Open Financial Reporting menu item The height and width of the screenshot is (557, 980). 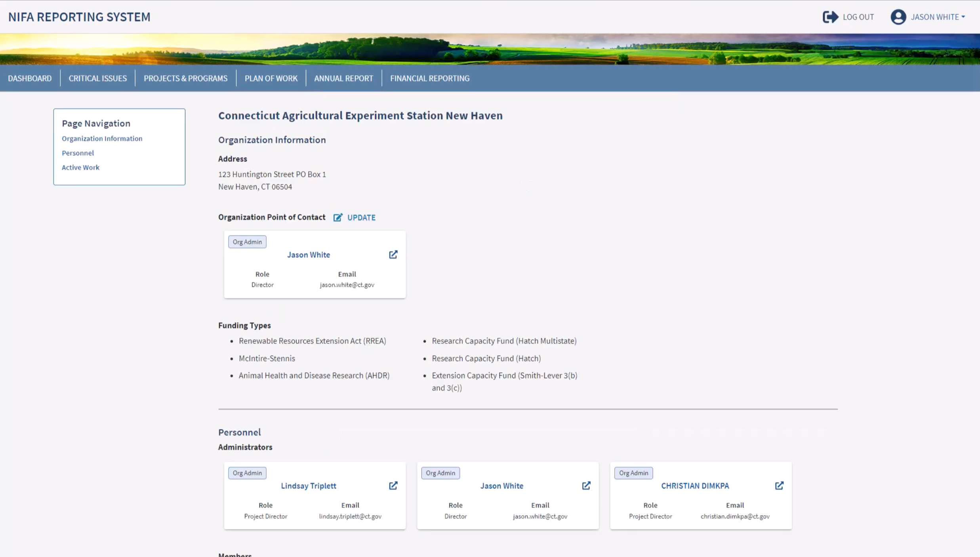tap(429, 78)
